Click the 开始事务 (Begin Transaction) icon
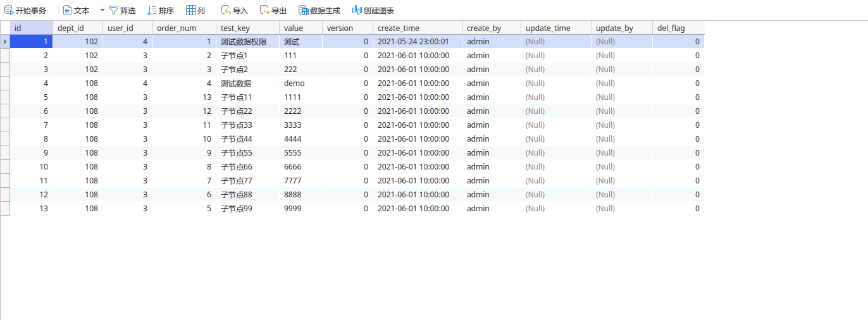This screenshot has width=868, height=320. tap(9, 11)
